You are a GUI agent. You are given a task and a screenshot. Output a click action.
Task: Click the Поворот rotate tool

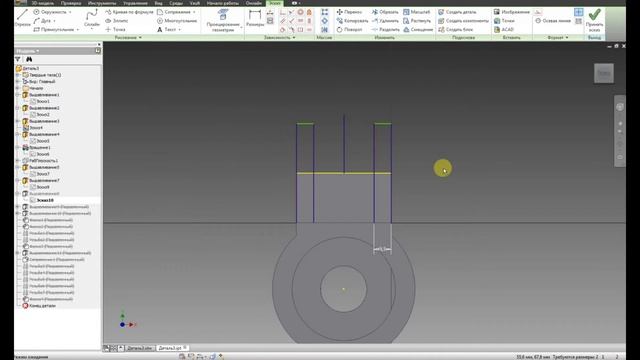[x=349, y=29]
